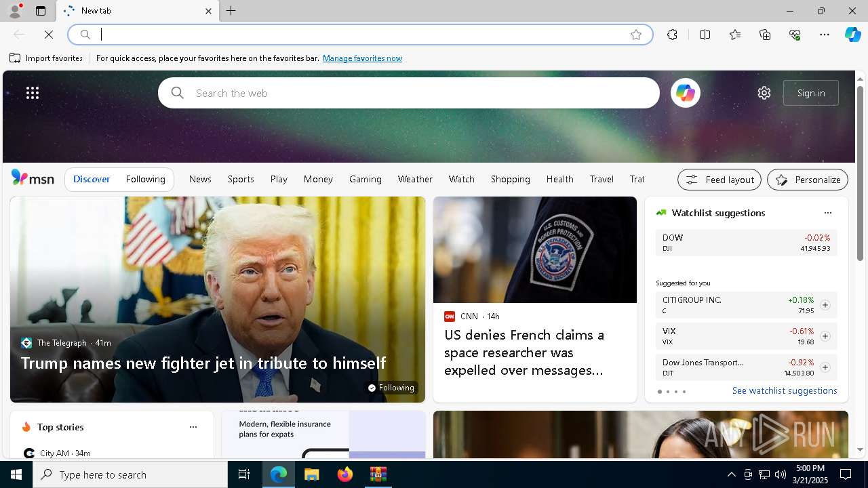Open the Shopping category
This screenshot has height=488, width=868.
click(x=511, y=179)
